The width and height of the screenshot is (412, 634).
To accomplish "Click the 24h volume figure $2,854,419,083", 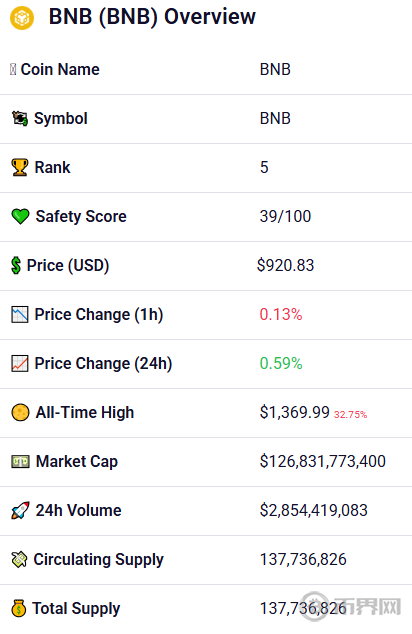I will pyautogui.click(x=313, y=510).
